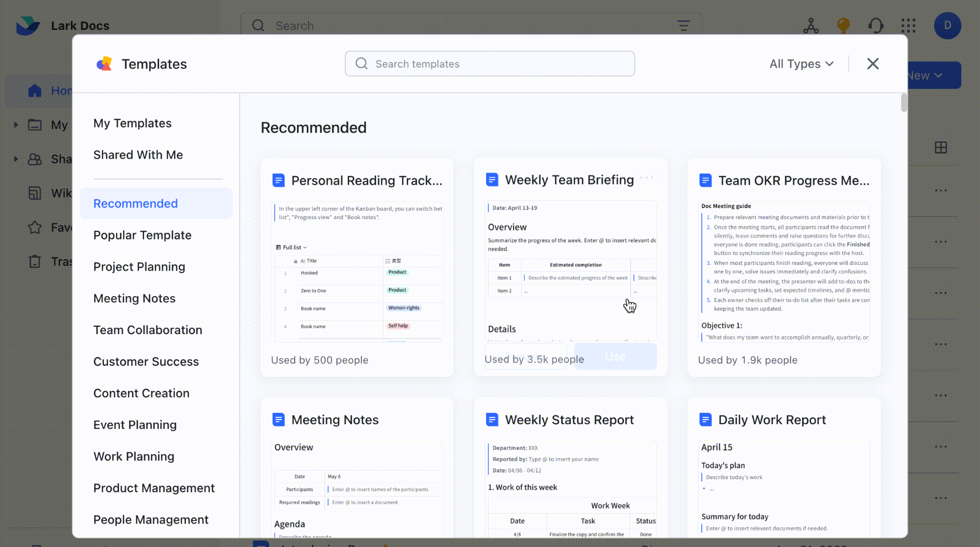
Task: Close the Templates dialog
Action: (x=873, y=63)
